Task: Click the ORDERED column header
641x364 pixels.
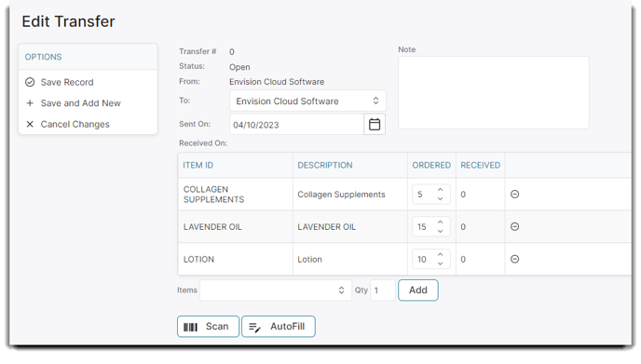Action: (x=431, y=165)
